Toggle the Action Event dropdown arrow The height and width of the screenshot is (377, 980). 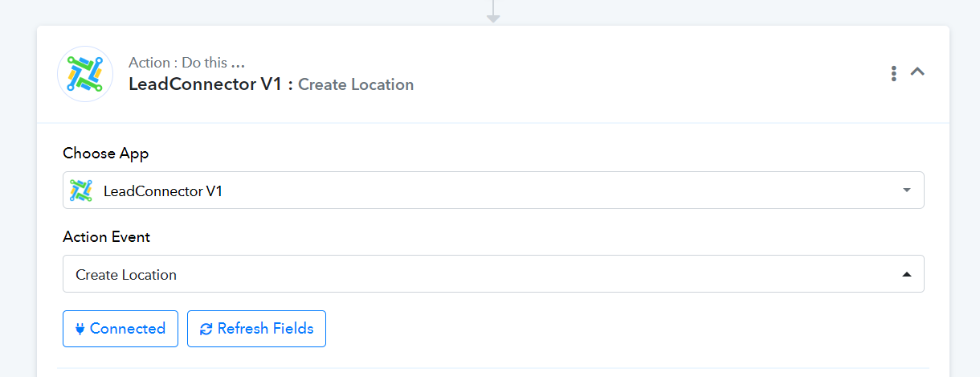point(906,275)
